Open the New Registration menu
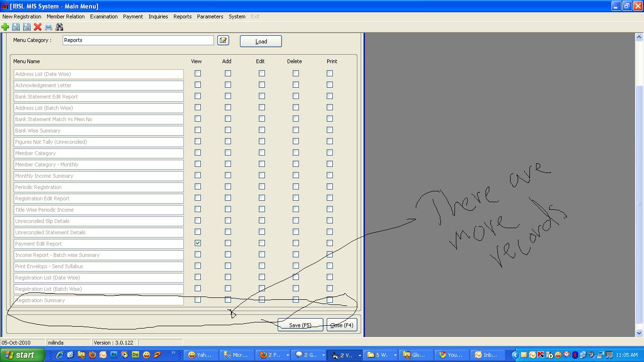 tap(22, 16)
